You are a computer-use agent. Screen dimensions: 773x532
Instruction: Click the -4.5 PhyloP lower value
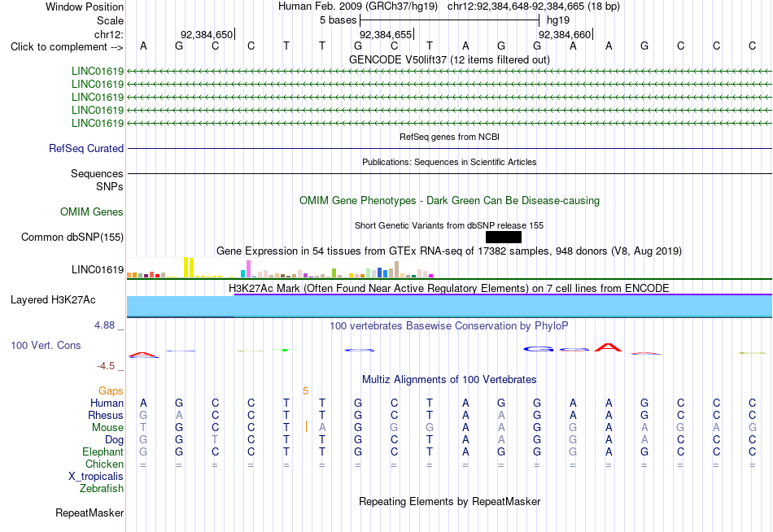click(106, 366)
